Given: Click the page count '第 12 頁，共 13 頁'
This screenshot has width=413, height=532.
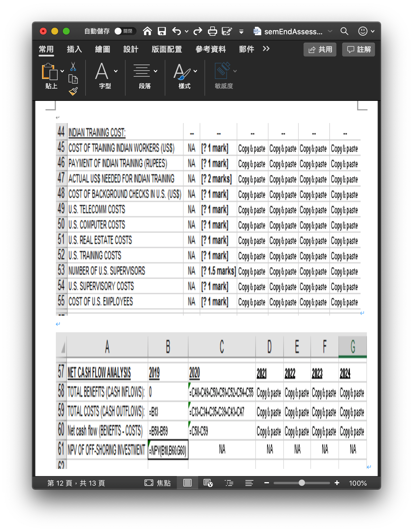Looking at the screenshot, I should [76, 483].
